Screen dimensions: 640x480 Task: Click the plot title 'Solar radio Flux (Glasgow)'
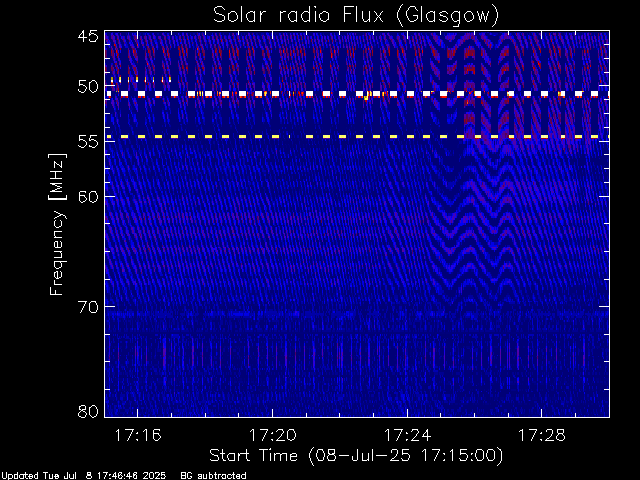tap(356, 16)
